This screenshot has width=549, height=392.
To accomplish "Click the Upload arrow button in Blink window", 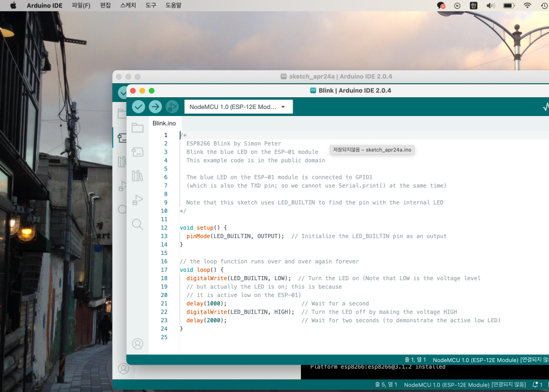I will (155, 107).
